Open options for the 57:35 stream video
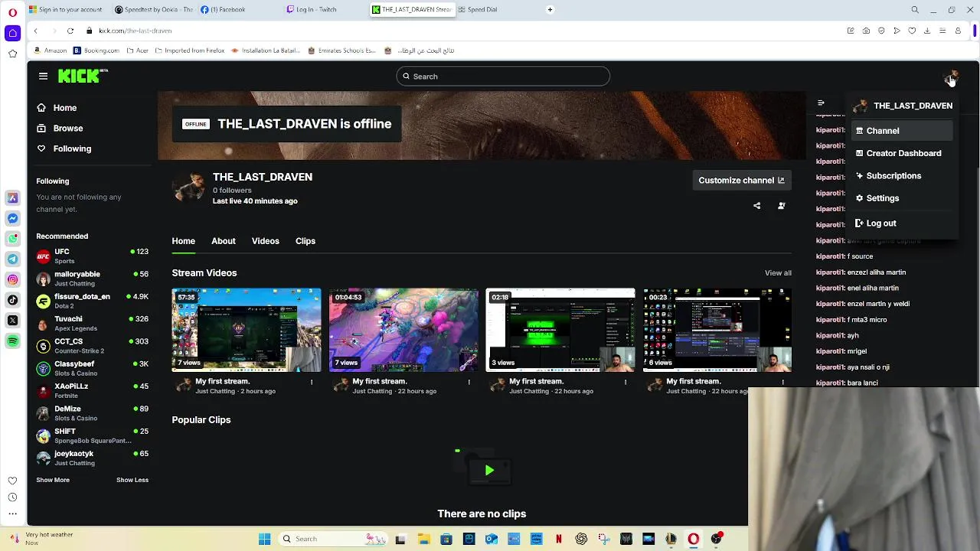 (312, 382)
